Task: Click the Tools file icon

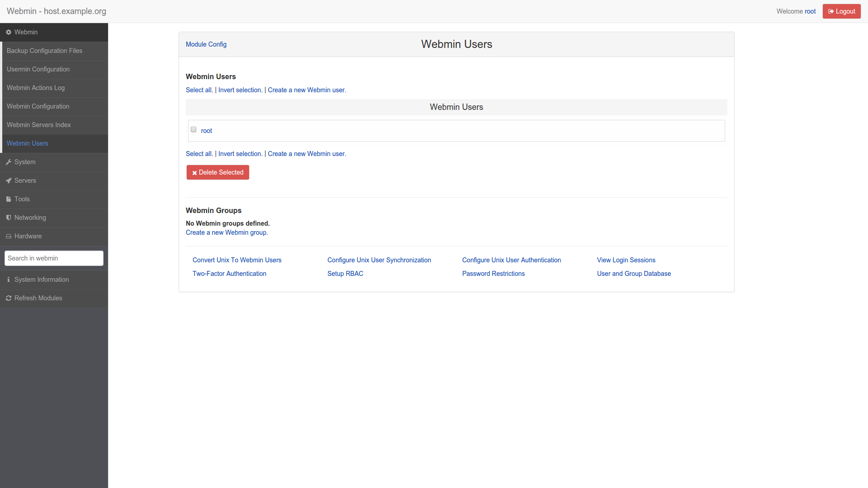Action: pos(9,199)
